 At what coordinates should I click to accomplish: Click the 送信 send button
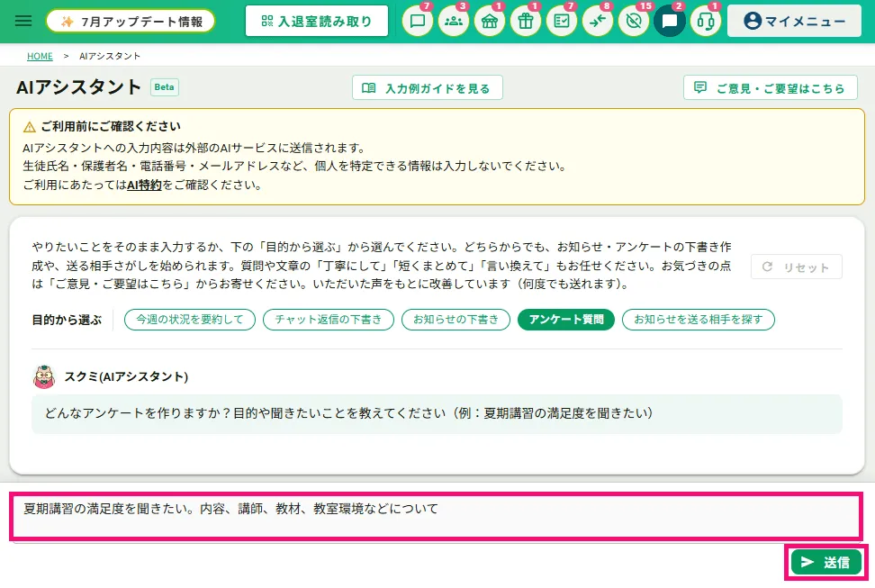click(x=825, y=562)
